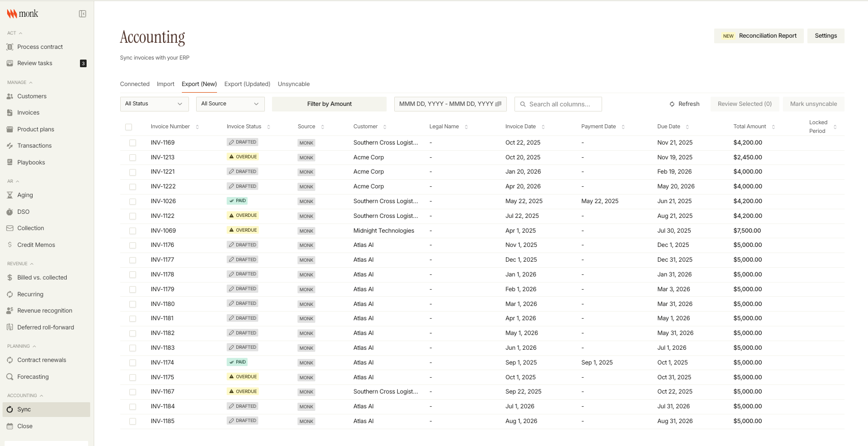Open Forecasting from the Planning section

[x=33, y=377]
